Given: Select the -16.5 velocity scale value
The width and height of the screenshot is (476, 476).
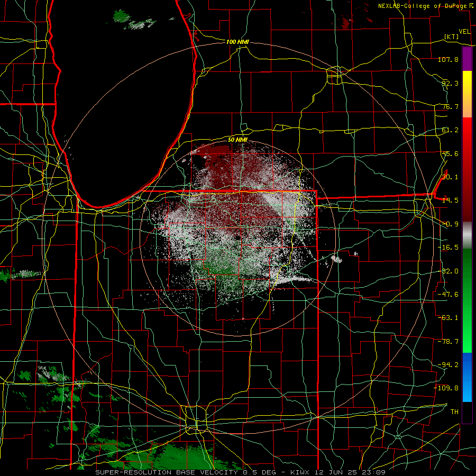Looking at the screenshot, I should pyautogui.click(x=448, y=248).
